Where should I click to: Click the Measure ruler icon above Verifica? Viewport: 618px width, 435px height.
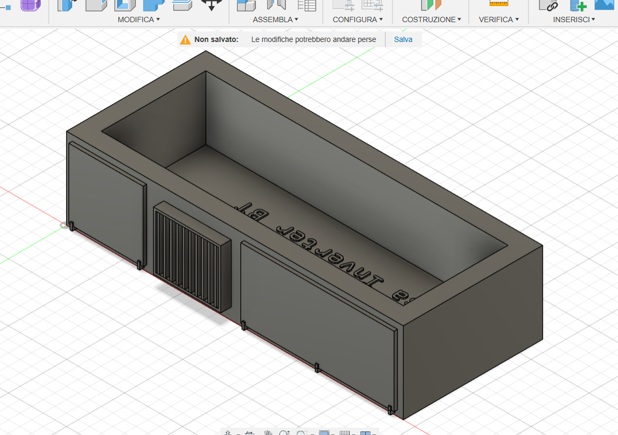pyautogui.click(x=498, y=4)
